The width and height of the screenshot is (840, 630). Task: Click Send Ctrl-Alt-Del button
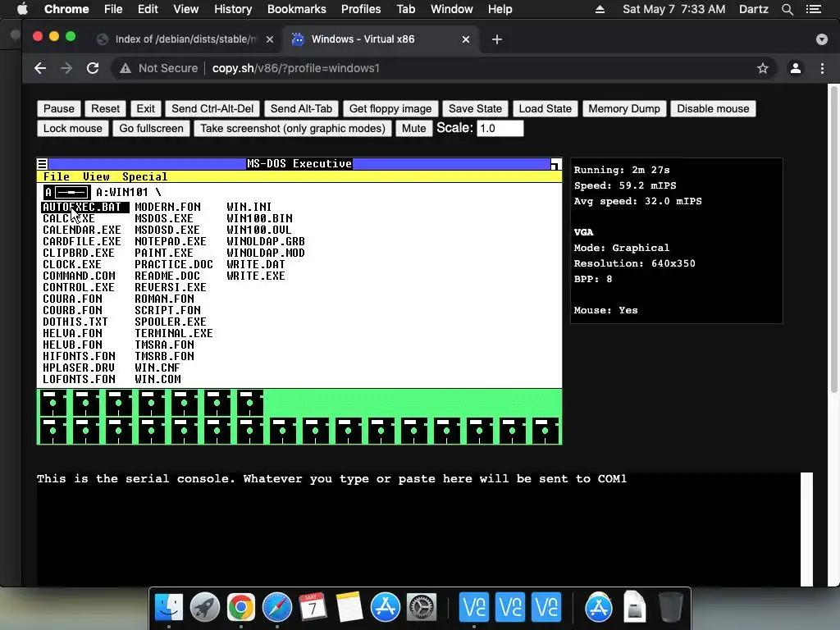(x=212, y=109)
